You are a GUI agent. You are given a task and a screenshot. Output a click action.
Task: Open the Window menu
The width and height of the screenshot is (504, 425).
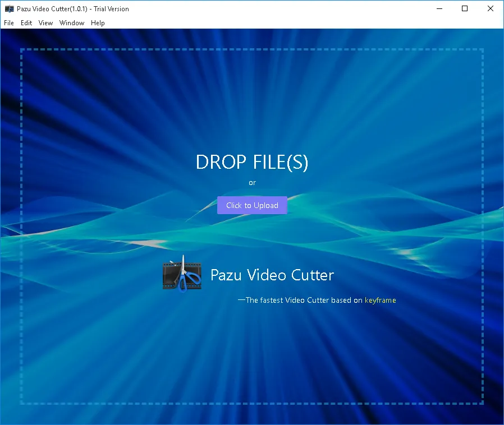72,23
